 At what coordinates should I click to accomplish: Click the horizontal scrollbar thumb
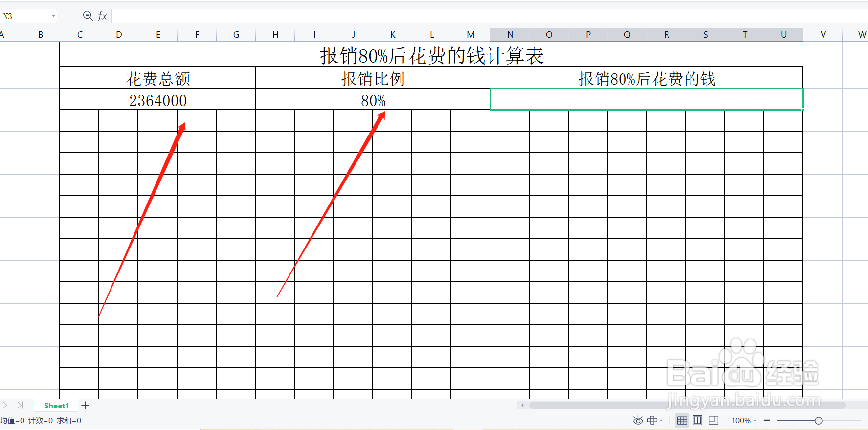pyautogui.click(x=687, y=405)
